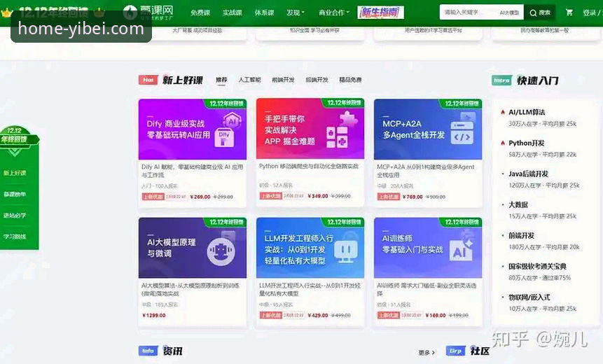Open the 实战课 nav item
Image resolution: width=603 pixels, height=364 pixels.
pyautogui.click(x=233, y=13)
